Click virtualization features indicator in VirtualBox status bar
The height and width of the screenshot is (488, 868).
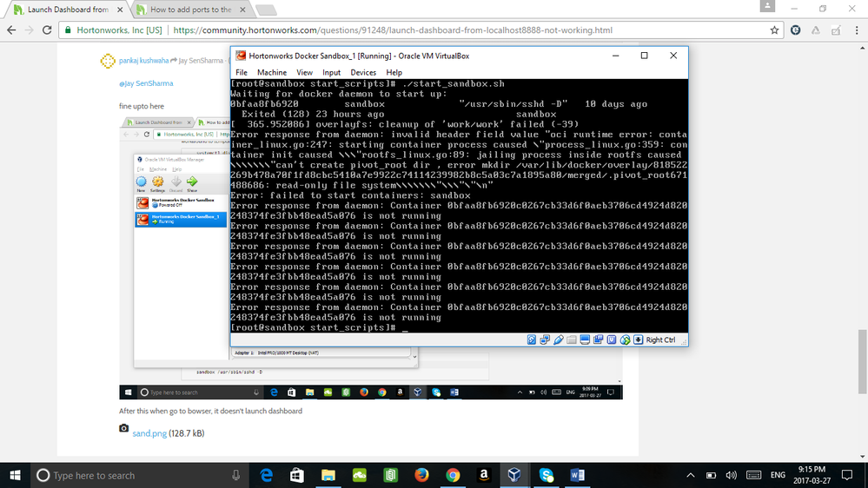611,340
